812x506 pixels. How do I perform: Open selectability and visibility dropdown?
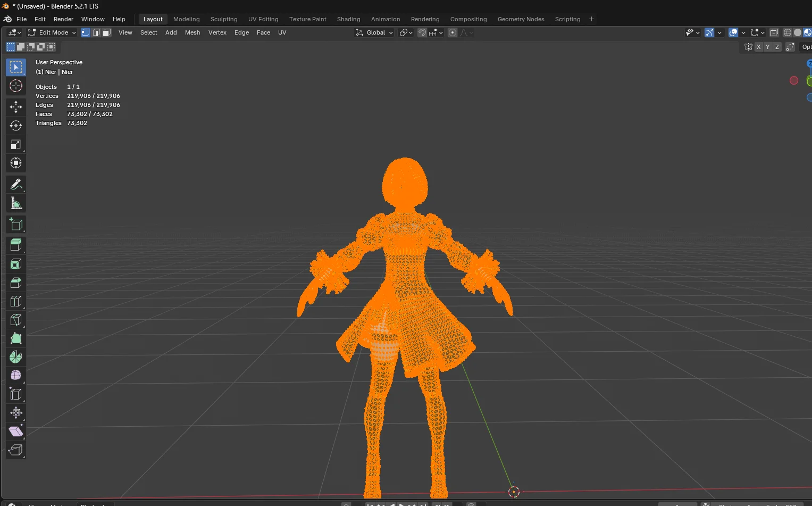(x=692, y=32)
